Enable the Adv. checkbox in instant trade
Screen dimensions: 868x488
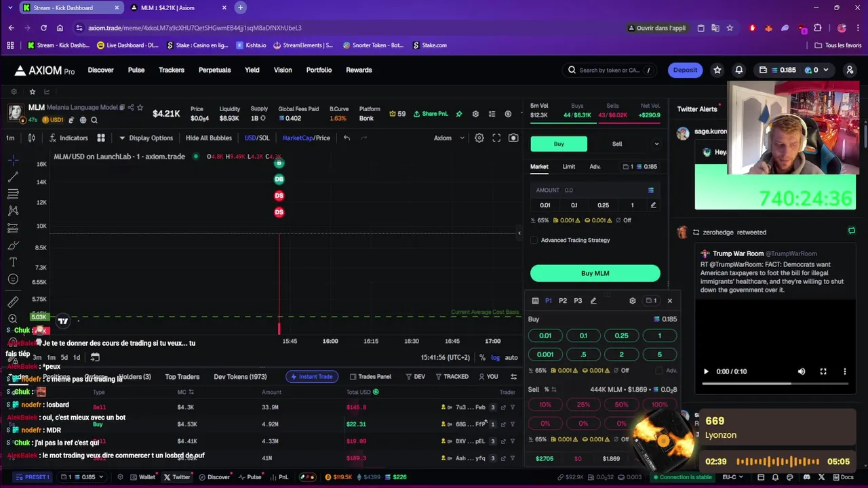(x=659, y=371)
